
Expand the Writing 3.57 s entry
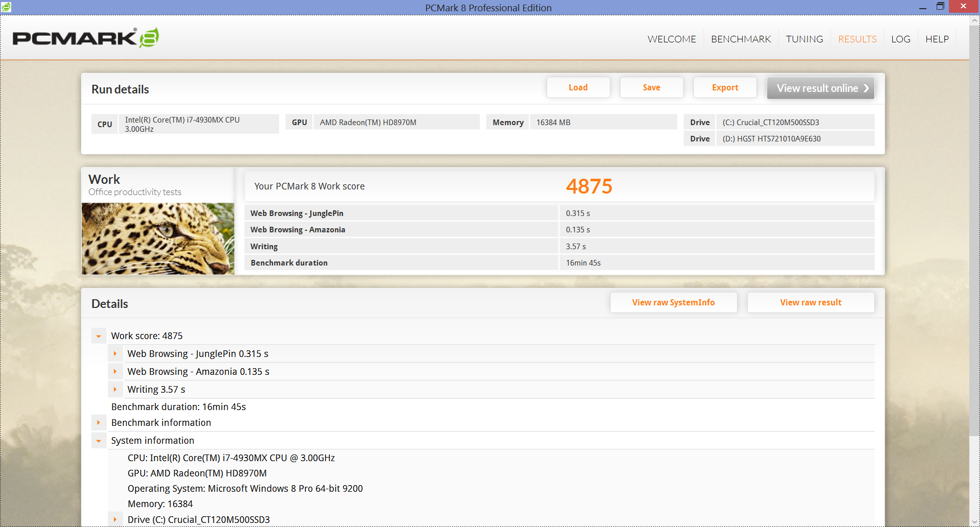115,390
